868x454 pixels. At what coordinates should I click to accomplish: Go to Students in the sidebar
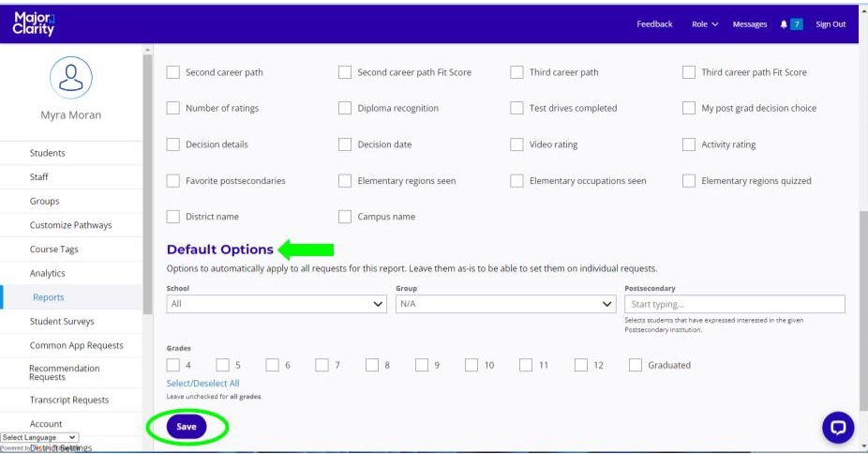pyautogui.click(x=48, y=153)
